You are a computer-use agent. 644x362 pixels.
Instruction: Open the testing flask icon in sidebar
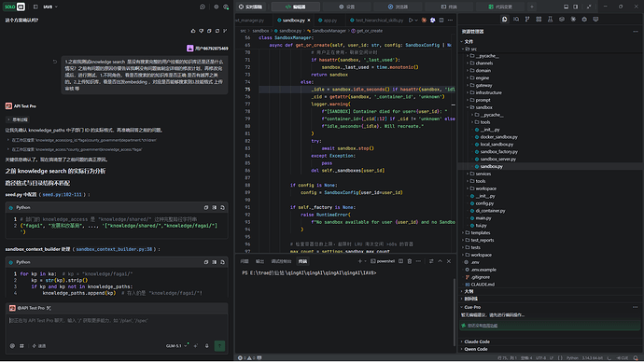coord(550,20)
